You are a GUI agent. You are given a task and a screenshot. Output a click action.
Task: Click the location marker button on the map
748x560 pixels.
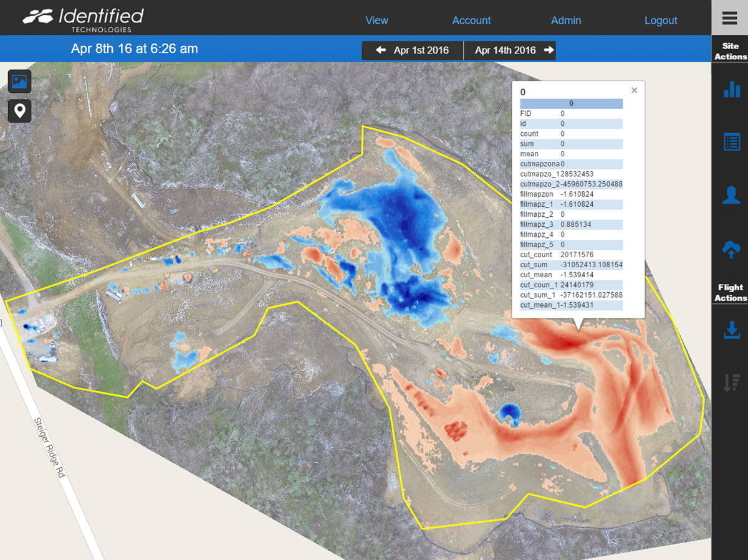pos(20,111)
